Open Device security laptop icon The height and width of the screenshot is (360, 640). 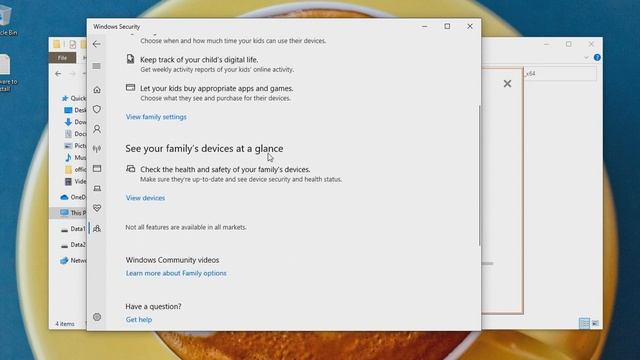97,188
